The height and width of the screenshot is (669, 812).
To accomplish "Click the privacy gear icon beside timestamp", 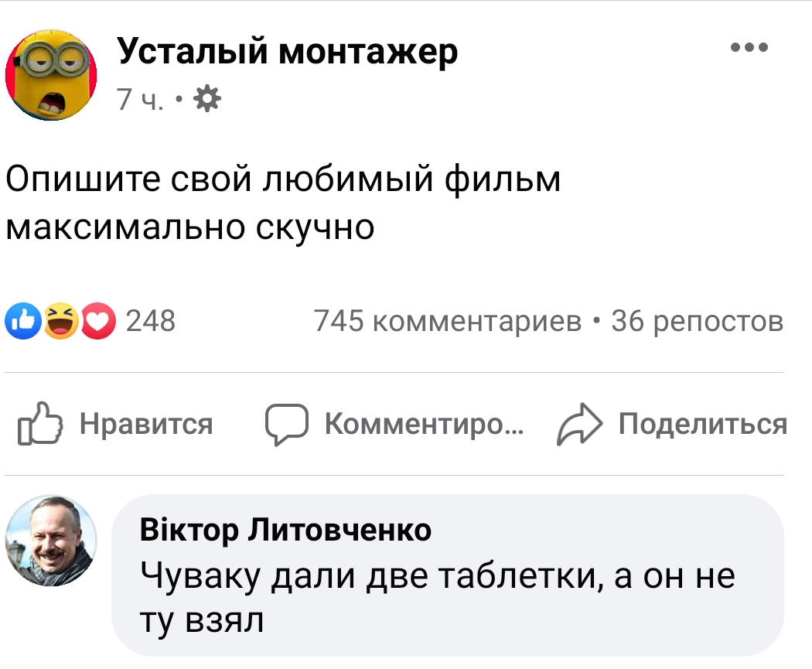I will [205, 99].
